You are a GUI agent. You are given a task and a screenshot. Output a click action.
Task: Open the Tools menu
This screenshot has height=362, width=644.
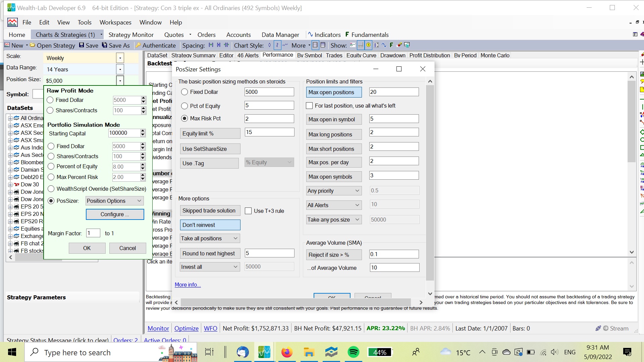click(x=85, y=22)
